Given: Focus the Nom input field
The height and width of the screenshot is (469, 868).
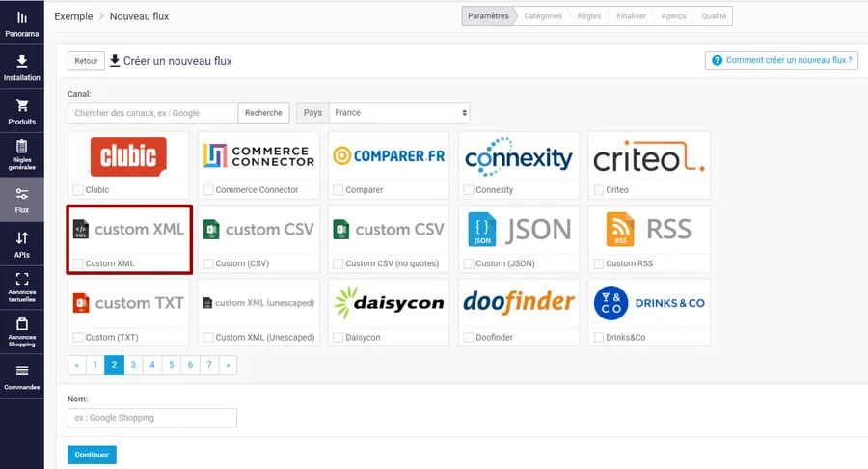Looking at the screenshot, I should 152,418.
